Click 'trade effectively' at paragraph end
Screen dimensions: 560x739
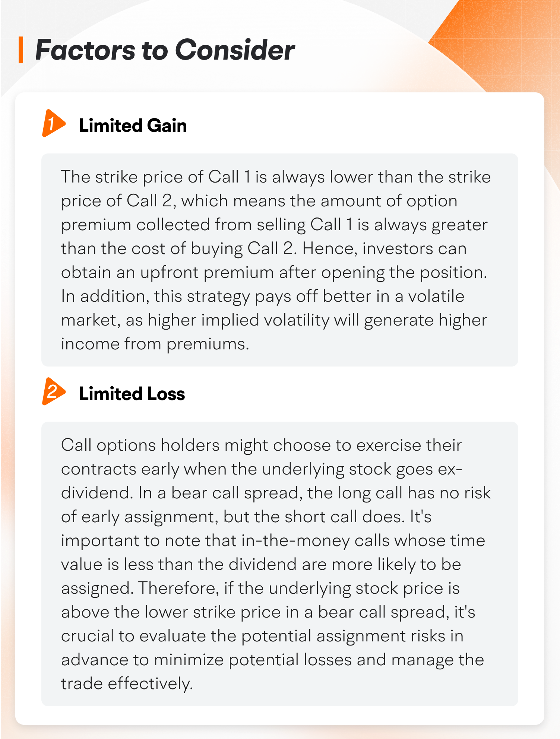pos(127,684)
